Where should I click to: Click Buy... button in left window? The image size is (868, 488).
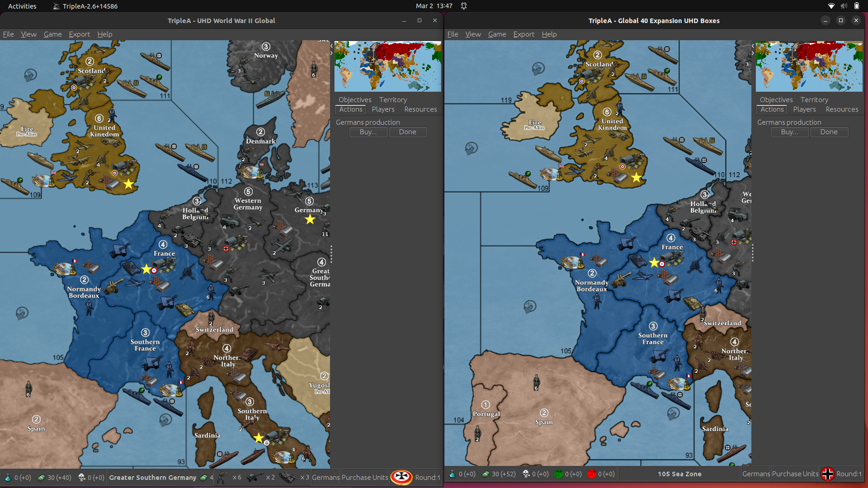point(368,132)
